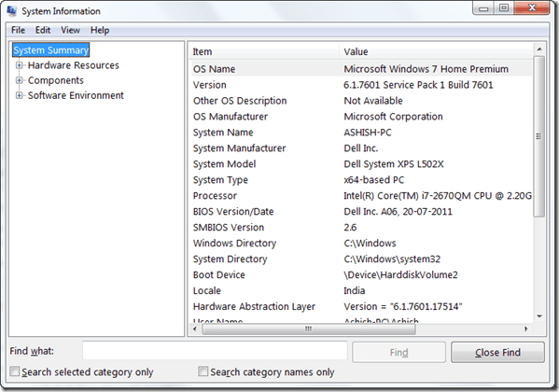Click the horizontal scrollbar thumb
The image size is (559, 392).
[x=309, y=329]
